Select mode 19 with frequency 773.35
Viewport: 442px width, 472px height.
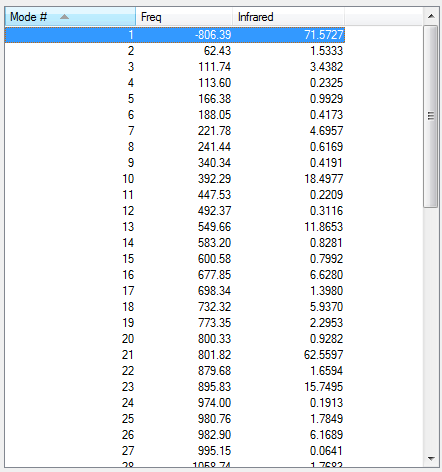(x=175, y=323)
